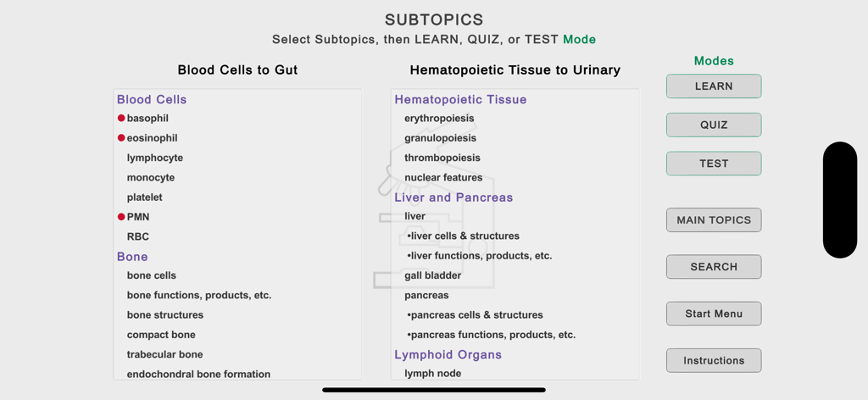
Task: Pick the RBC subtopic
Action: click(x=138, y=236)
